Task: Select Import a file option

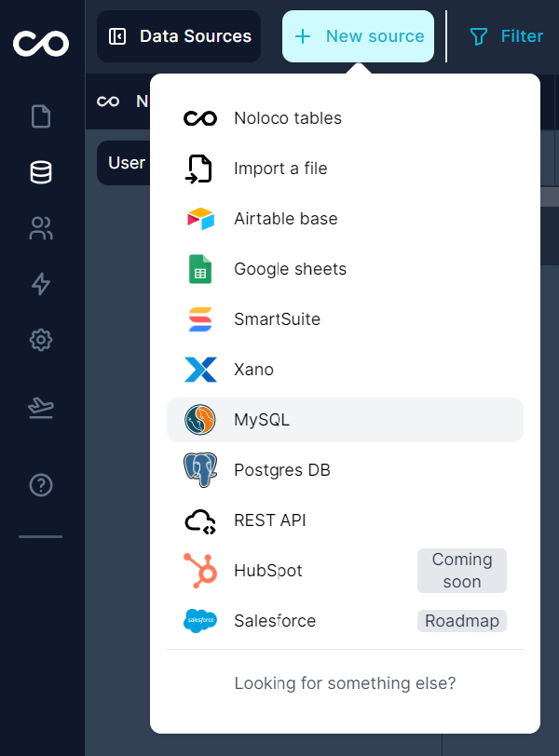Action: (280, 169)
